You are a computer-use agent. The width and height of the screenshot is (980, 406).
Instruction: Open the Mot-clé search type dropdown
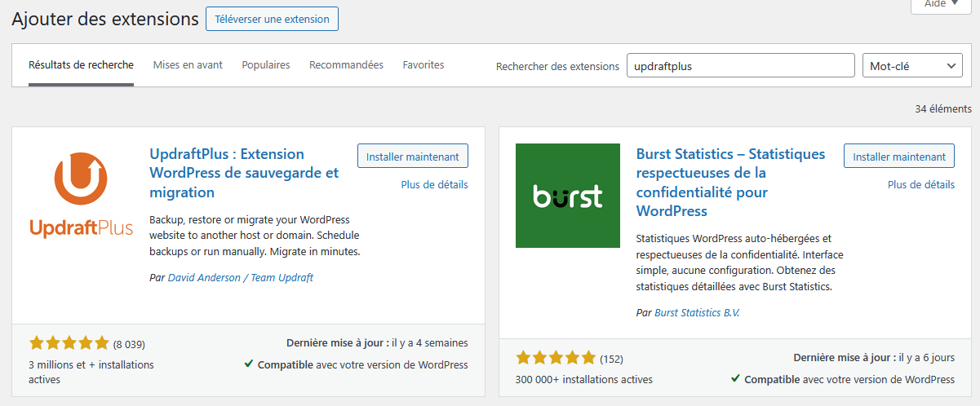coord(912,66)
